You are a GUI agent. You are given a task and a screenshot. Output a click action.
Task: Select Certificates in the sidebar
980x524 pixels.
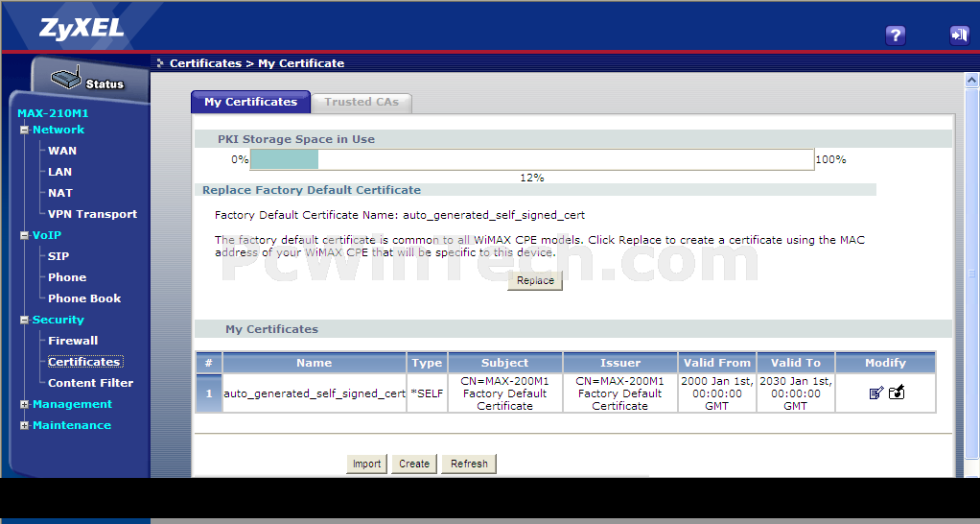(85, 362)
